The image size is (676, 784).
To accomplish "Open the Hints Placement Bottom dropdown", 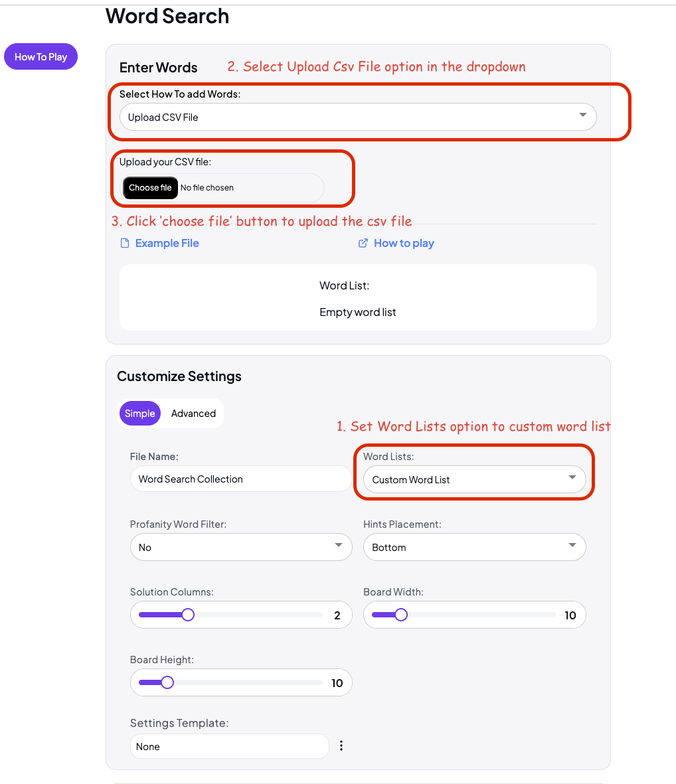I will 475,547.
